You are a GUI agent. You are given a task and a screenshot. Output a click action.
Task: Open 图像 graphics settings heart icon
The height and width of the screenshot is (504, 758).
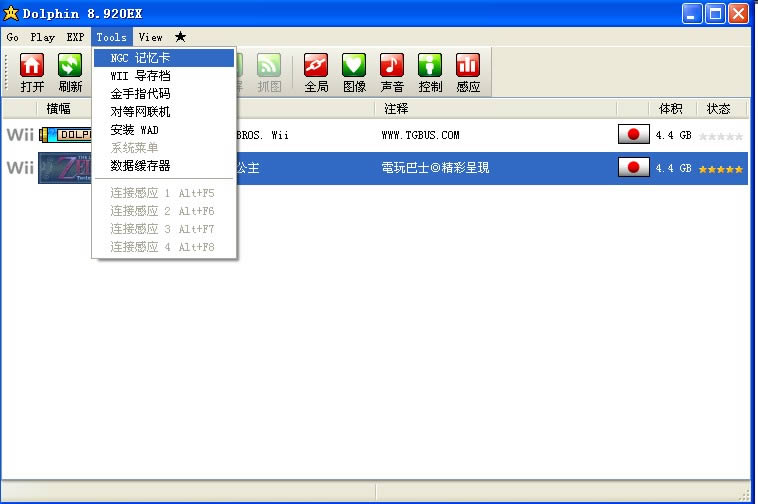(354, 65)
